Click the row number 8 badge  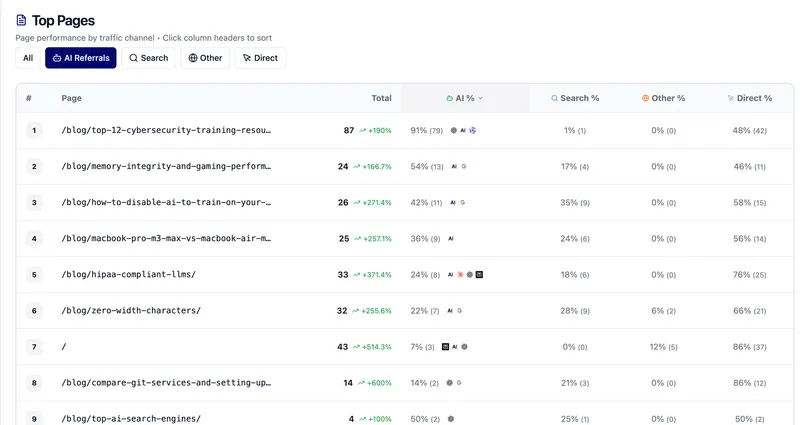34,383
